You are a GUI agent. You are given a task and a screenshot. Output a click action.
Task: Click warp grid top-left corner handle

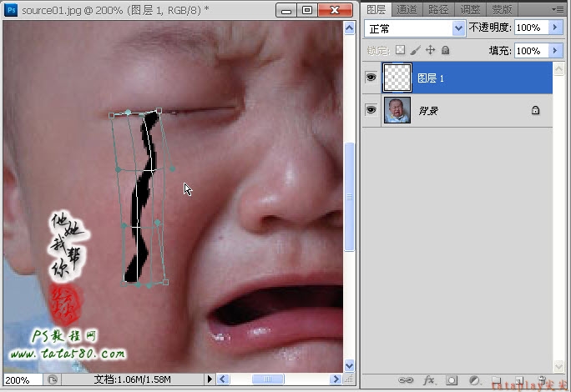[x=111, y=115]
